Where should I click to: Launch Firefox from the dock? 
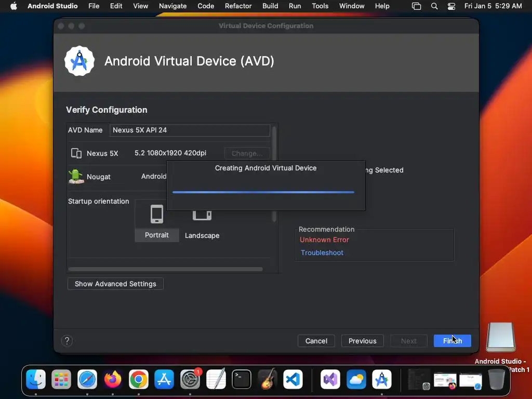pos(113,379)
